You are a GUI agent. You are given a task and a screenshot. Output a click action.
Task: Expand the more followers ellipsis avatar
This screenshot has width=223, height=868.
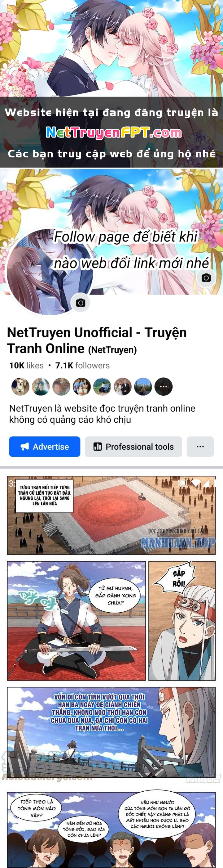[x=164, y=386]
